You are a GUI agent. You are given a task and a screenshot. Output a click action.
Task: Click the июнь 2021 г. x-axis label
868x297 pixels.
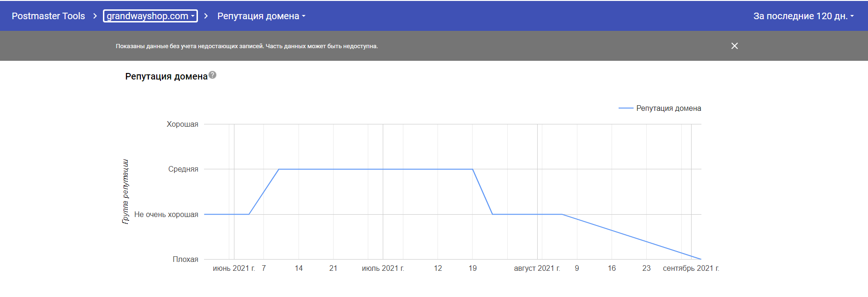click(x=233, y=268)
